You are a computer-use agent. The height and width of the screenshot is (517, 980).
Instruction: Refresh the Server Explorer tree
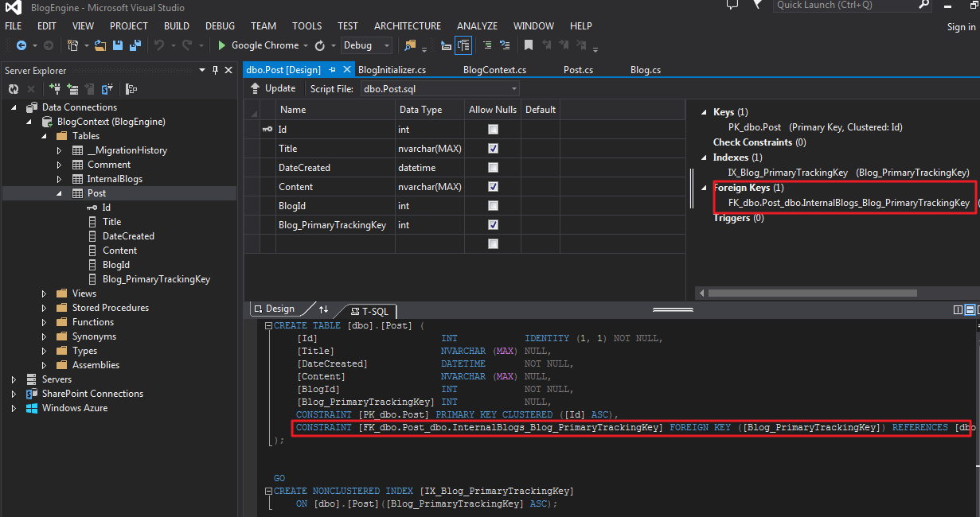pyautogui.click(x=14, y=89)
